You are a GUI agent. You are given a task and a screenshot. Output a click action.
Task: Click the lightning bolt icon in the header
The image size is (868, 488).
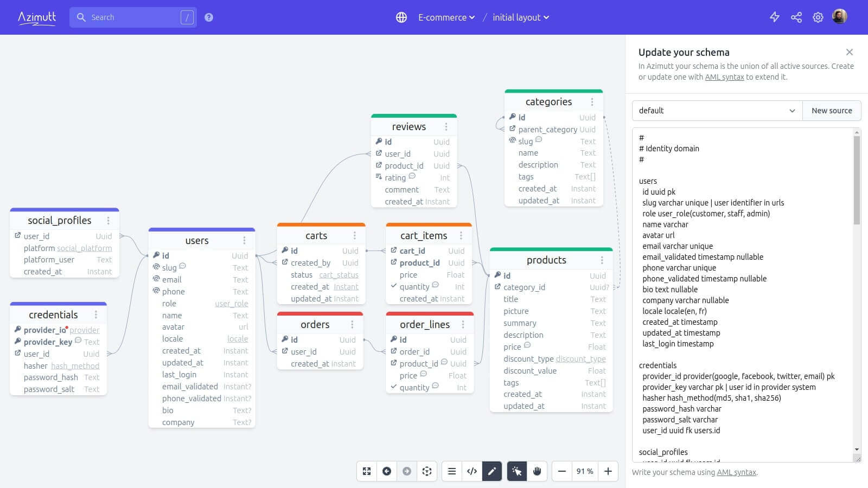775,17
